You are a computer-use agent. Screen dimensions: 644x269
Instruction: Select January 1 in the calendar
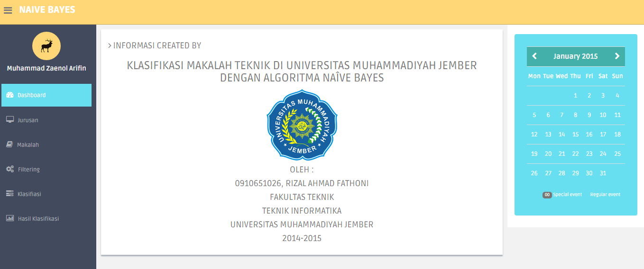click(x=575, y=95)
